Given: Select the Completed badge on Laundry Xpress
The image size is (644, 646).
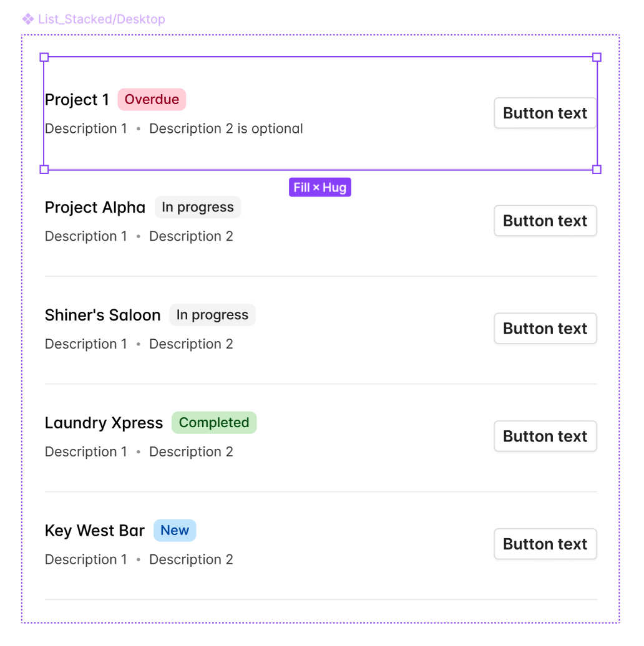Looking at the screenshot, I should [214, 423].
